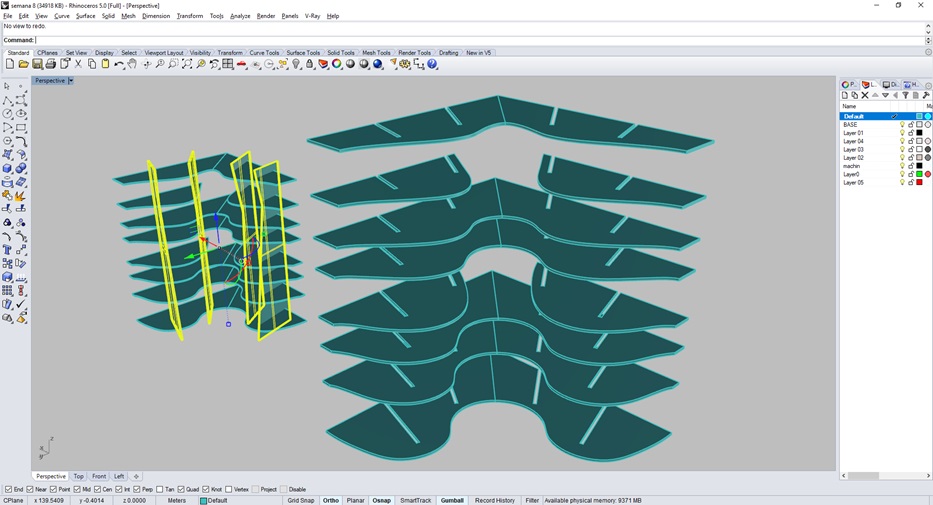This screenshot has height=505, width=933.
Task: Hide the BASE layer via its lightbulb
Action: point(902,124)
